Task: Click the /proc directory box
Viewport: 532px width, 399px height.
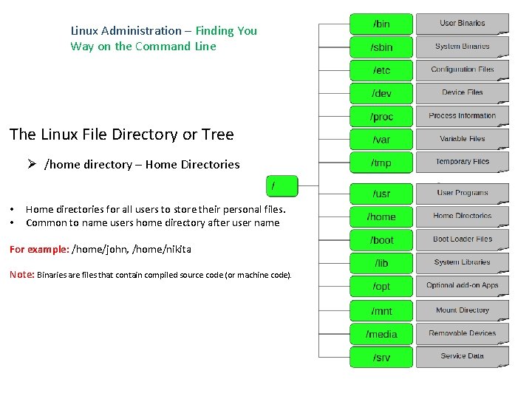Action: click(381, 117)
